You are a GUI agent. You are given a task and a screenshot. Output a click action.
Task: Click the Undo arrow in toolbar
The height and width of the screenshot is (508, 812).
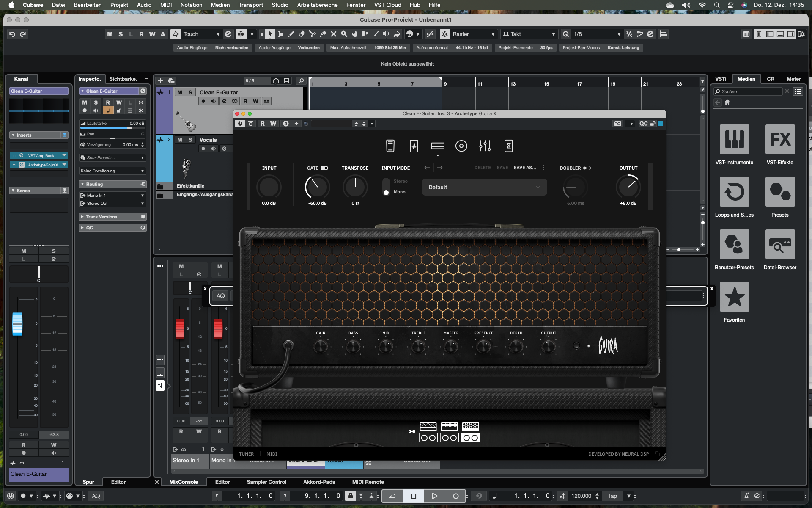click(12, 34)
